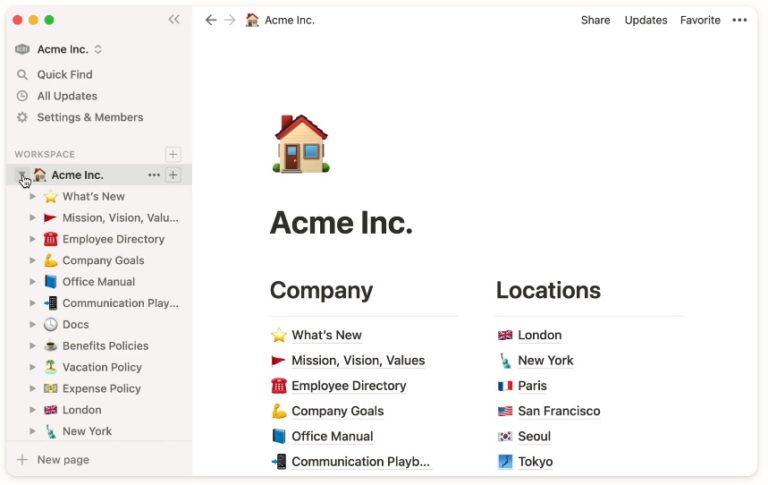
Task: Expand the Docs sidebar page arrow
Action: pos(33,325)
